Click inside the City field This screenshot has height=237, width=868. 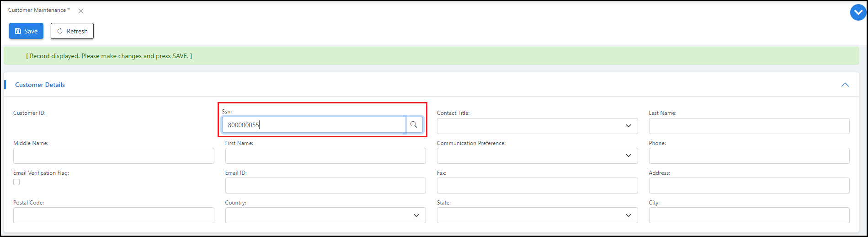click(749, 215)
